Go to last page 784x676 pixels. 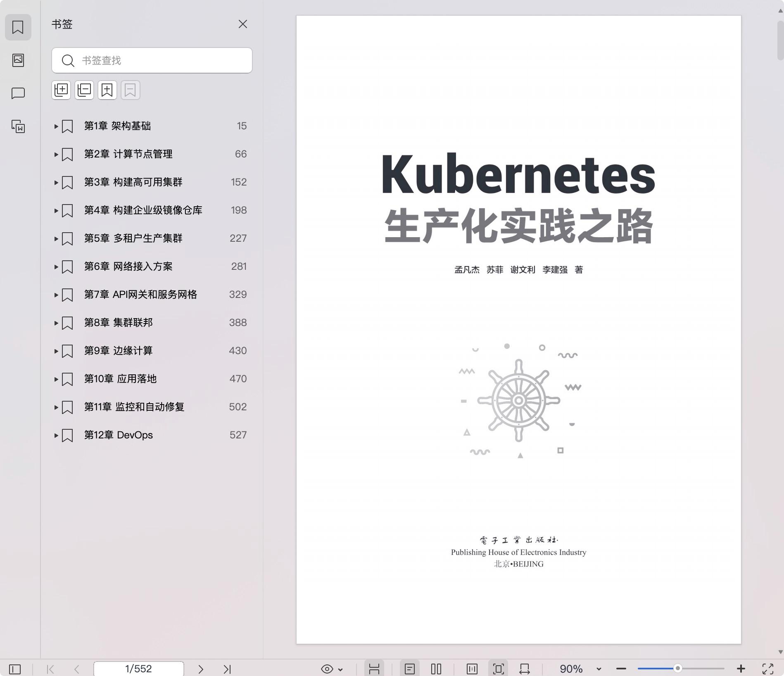227,669
